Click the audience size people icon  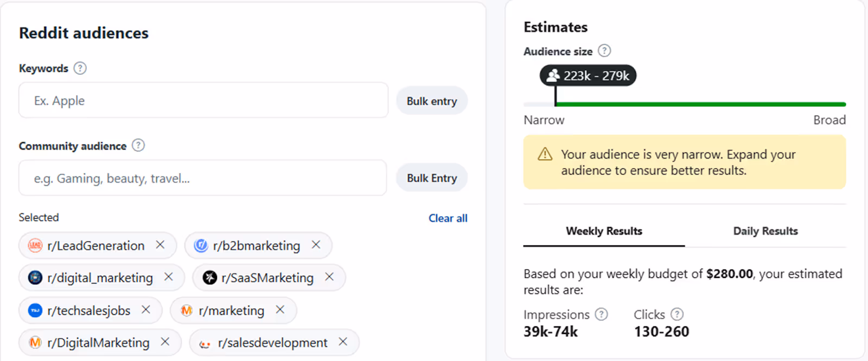pyautogui.click(x=553, y=75)
